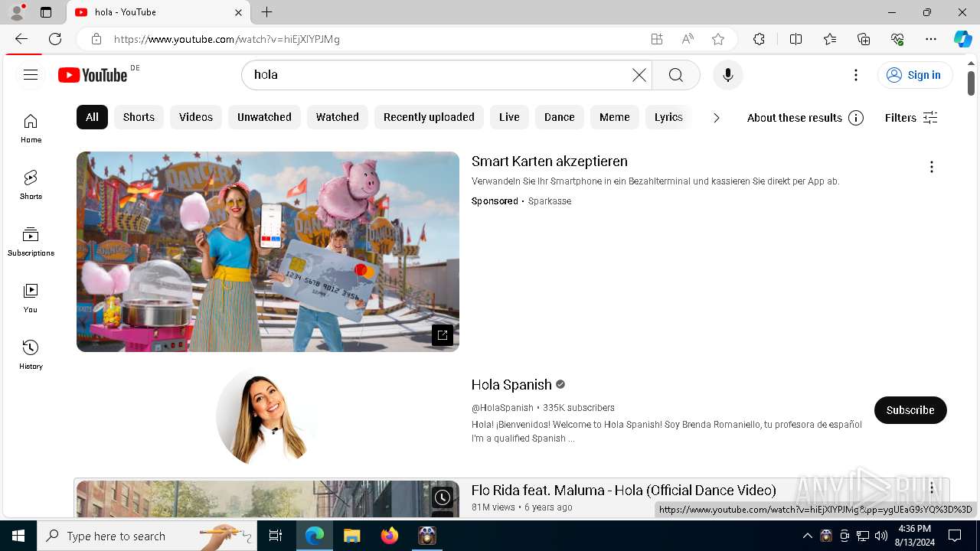Image resolution: width=980 pixels, height=551 pixels.
Task: Select the Live filter chip
Action: tap(509, 117)
